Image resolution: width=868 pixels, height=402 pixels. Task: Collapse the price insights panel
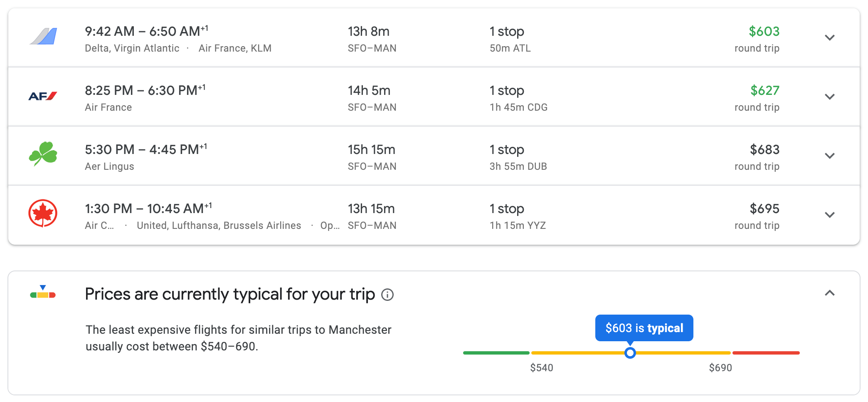[830, 293]
